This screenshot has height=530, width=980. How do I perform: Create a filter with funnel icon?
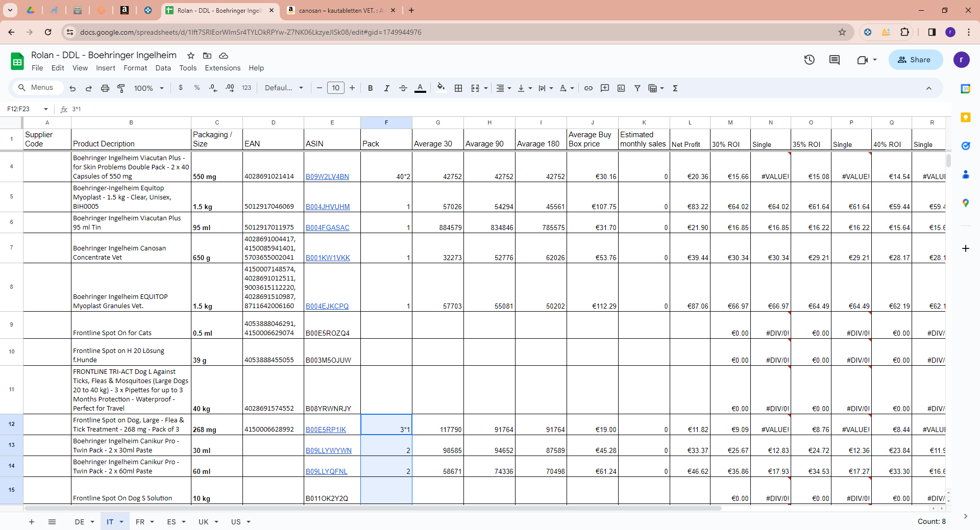coord(638,88)
